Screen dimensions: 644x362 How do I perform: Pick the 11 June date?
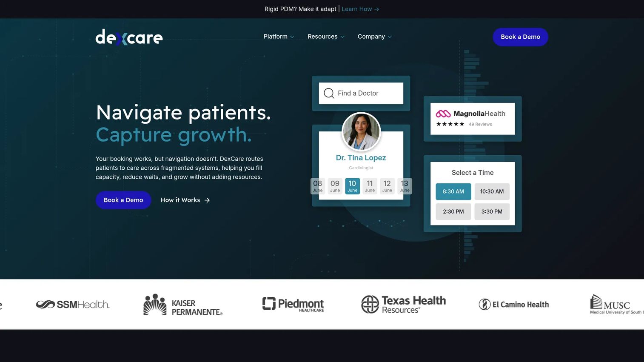coord(370,186)
